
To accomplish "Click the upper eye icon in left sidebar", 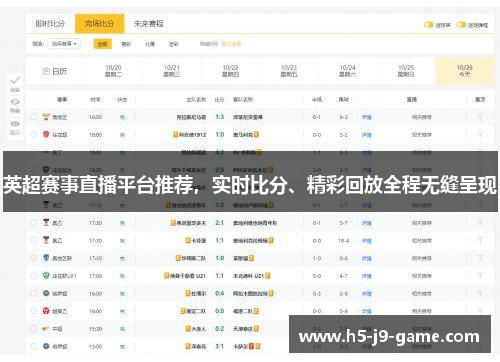I will (x=15, y=102).
